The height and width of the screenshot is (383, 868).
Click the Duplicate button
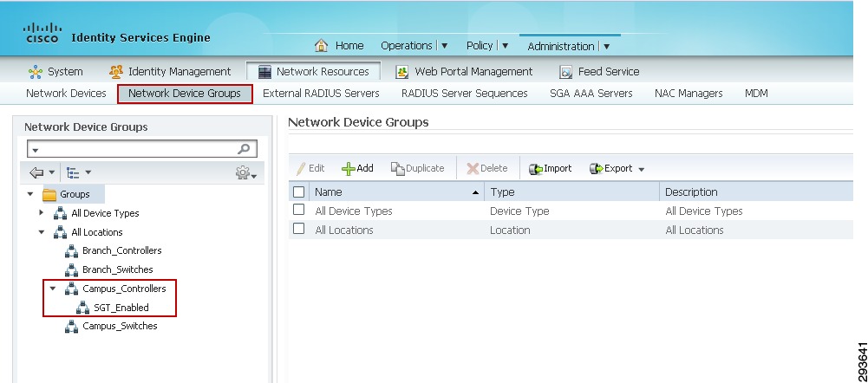pyautogui.click(x=418, y=168)
